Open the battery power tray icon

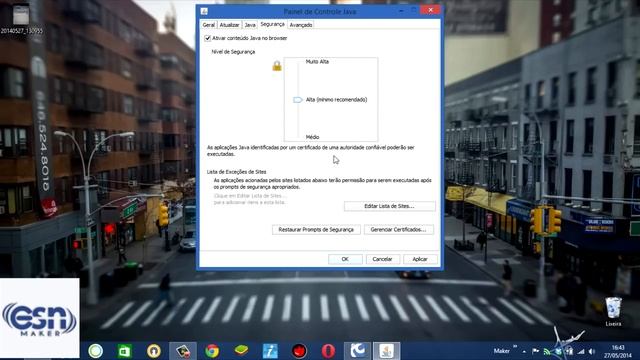click(x=569, y=351)
